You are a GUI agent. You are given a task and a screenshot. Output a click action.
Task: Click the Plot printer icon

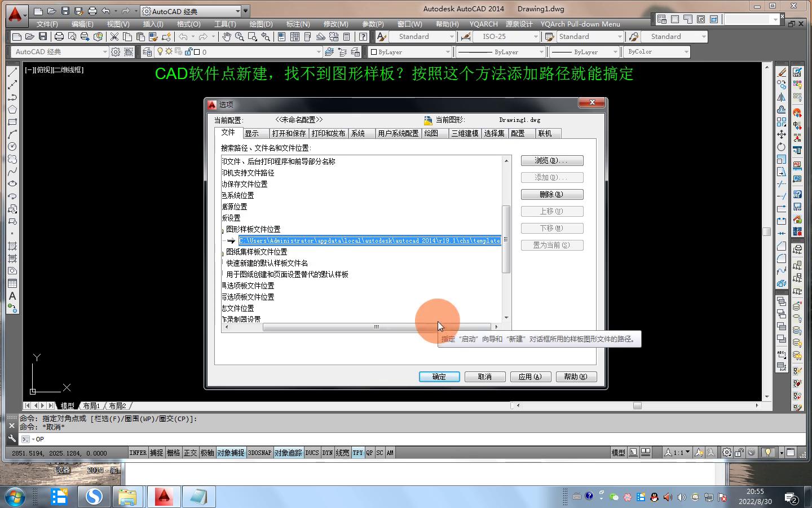tap(59, 37)
